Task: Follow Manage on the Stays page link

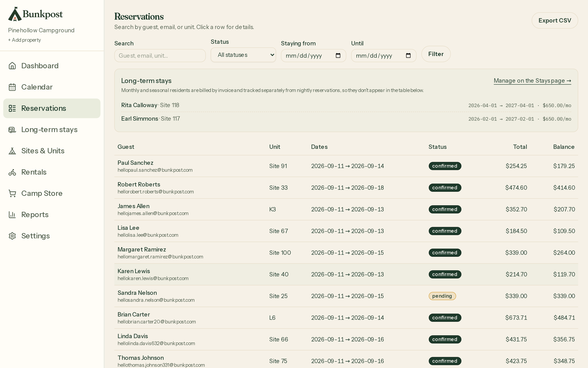Action: (532, 81)
